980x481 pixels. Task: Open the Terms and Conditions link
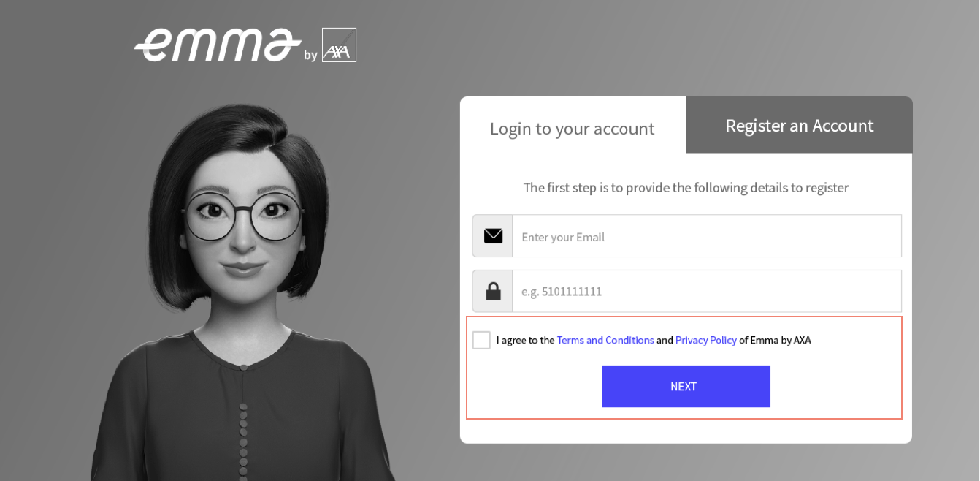point(605,340)
